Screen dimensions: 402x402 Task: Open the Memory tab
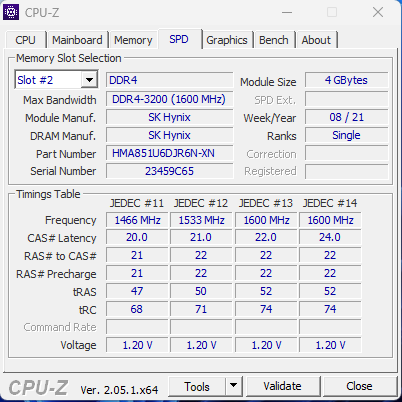point(133,40)
